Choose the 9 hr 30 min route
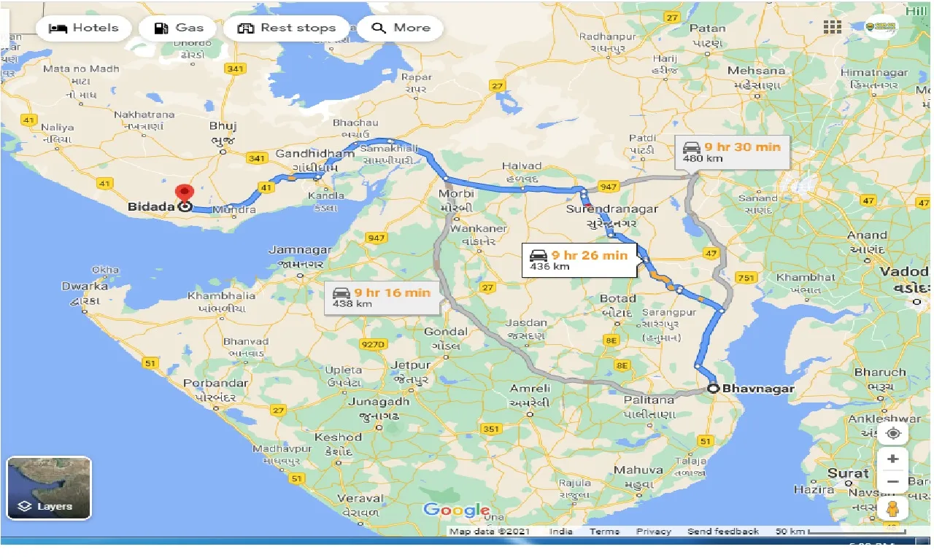 pos(733,151)
